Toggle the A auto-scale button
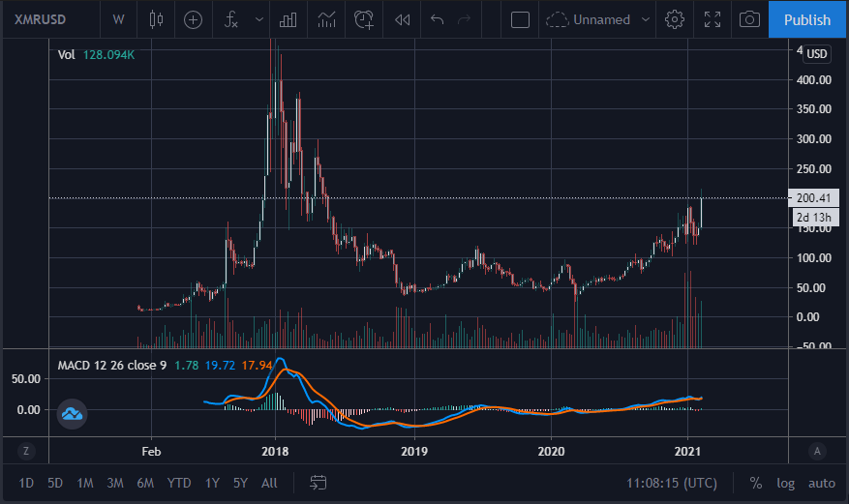This screenshot has height=504, width=849. [x=817, y=451]
